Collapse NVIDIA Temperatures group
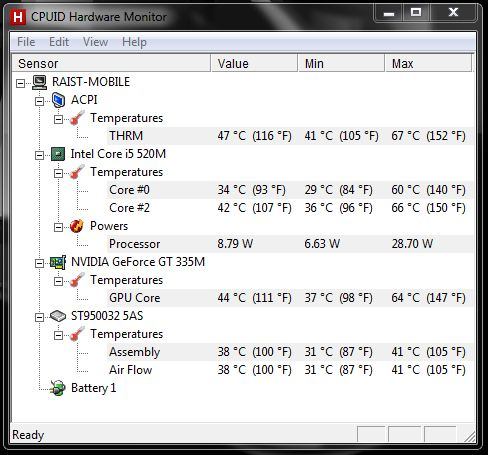Viewport: 488px width, 455px height. click(x=58, y=281)
